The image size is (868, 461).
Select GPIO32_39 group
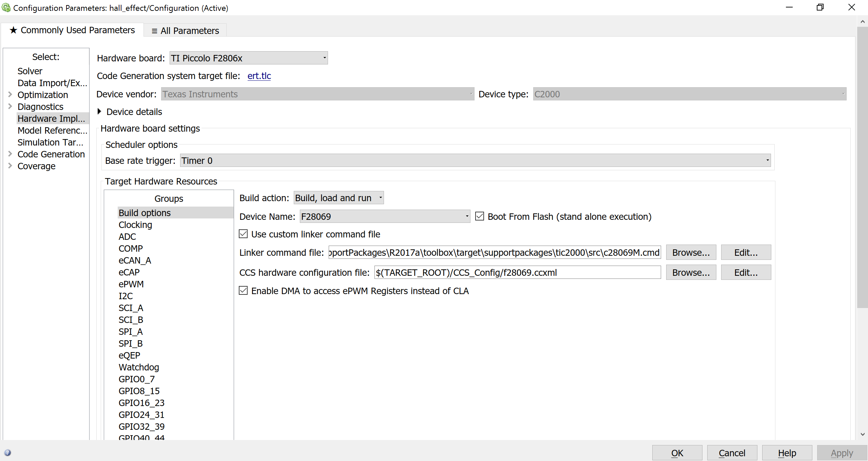coord(141,426)
